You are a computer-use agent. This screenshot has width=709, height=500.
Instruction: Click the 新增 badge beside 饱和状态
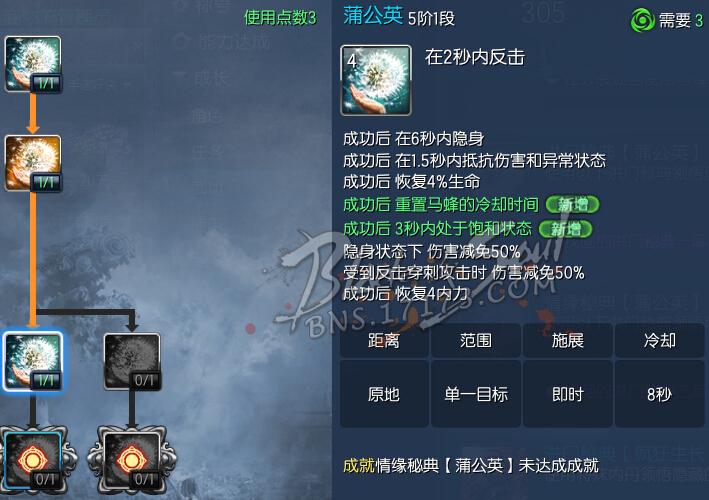click(565, 229)
